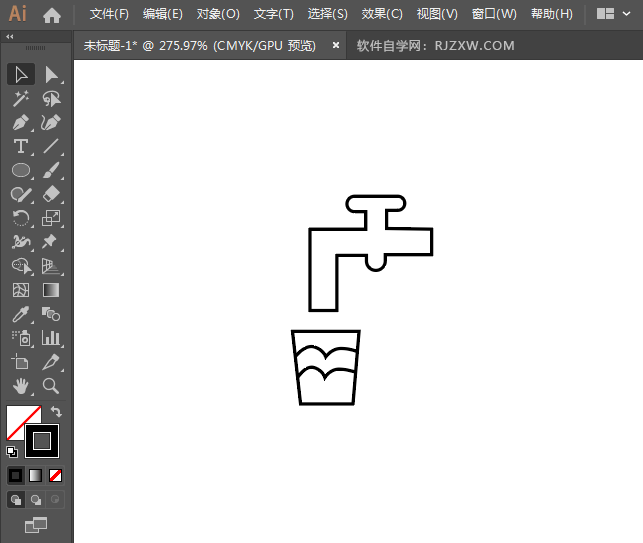
Task: Select the Selection tool (black arrow)
Action: pyautogui.click(x=21, y=75)
